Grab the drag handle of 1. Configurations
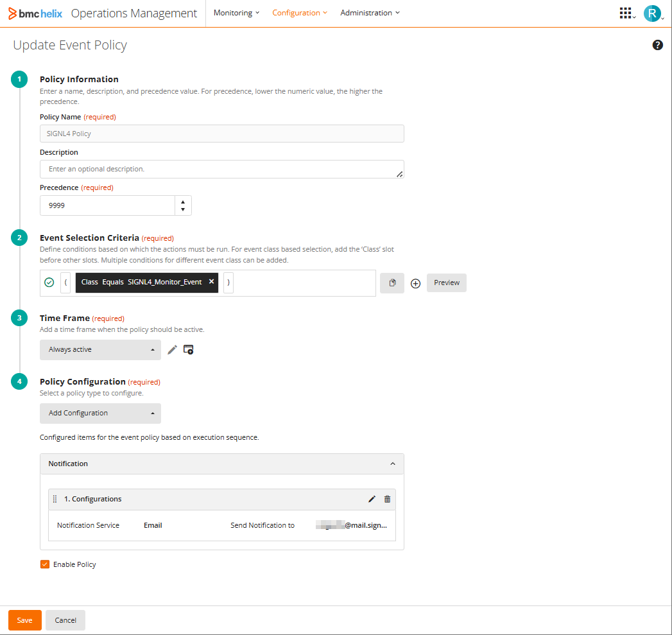The image size is (672, 635). tap(55, 499)
